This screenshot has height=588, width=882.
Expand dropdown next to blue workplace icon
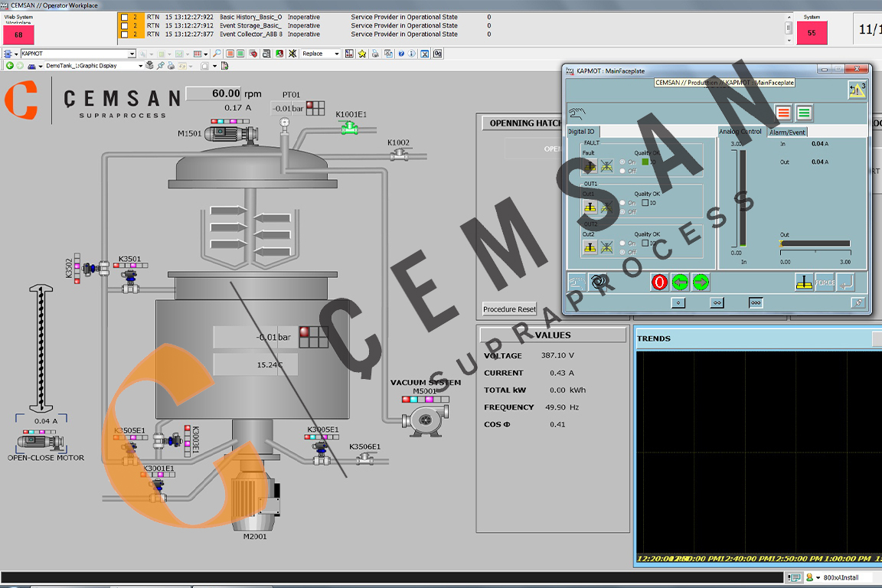[x=41, y=67]
